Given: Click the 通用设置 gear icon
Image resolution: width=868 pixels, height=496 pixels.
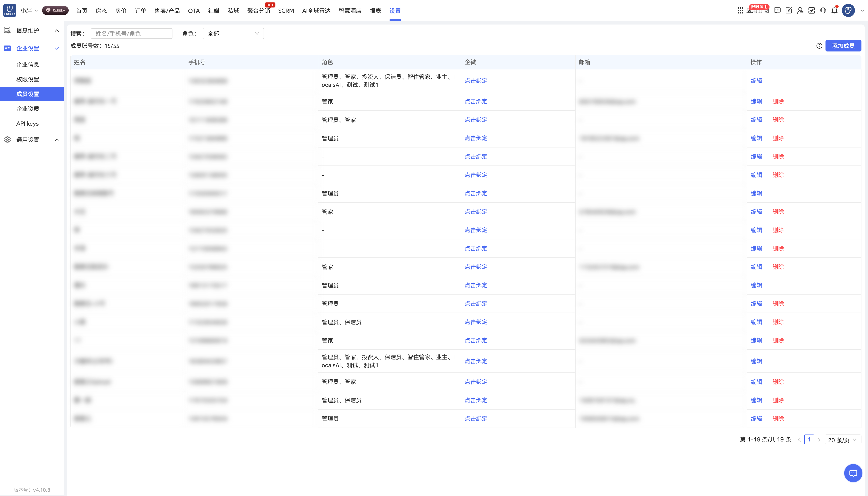Looking at the screenshot, I should click(7, 140).
